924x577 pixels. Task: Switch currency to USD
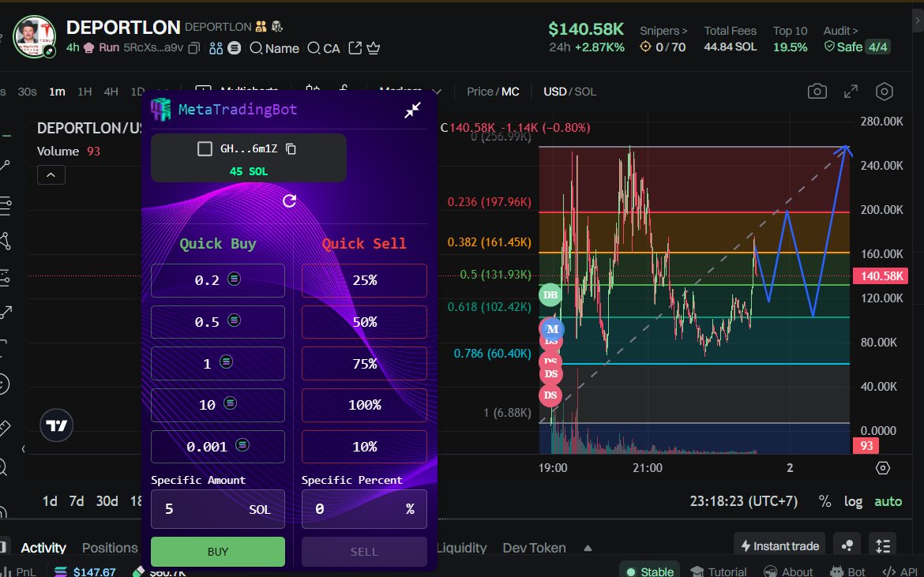point(554,92)
